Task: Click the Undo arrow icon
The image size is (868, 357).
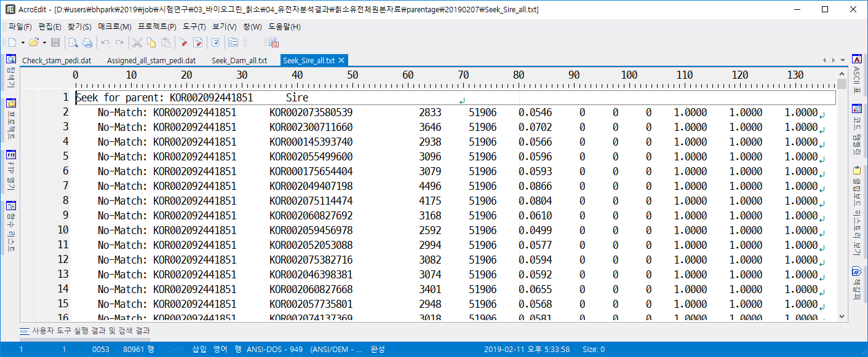Action: click(x=105, y=42)
